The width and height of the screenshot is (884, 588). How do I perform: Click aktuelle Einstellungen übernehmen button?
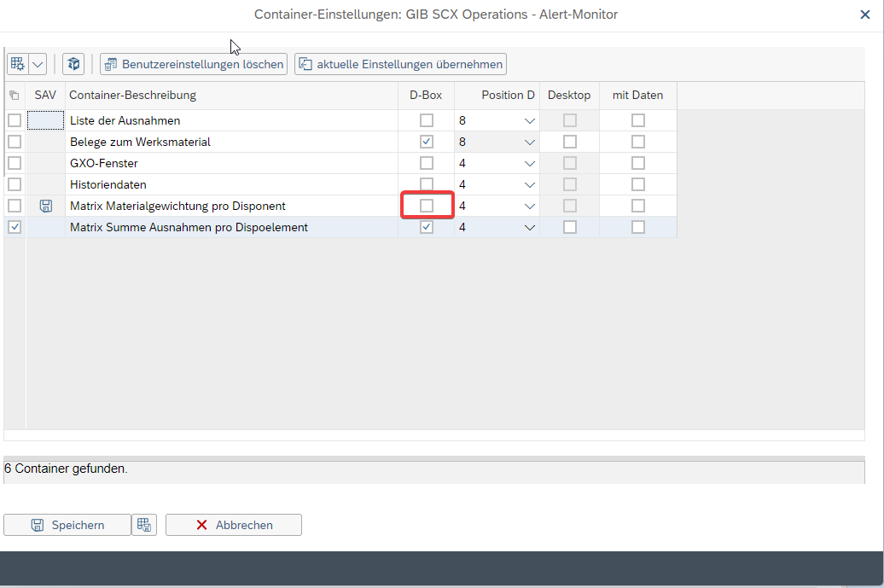pyautogui.click(x=400, y=64)
